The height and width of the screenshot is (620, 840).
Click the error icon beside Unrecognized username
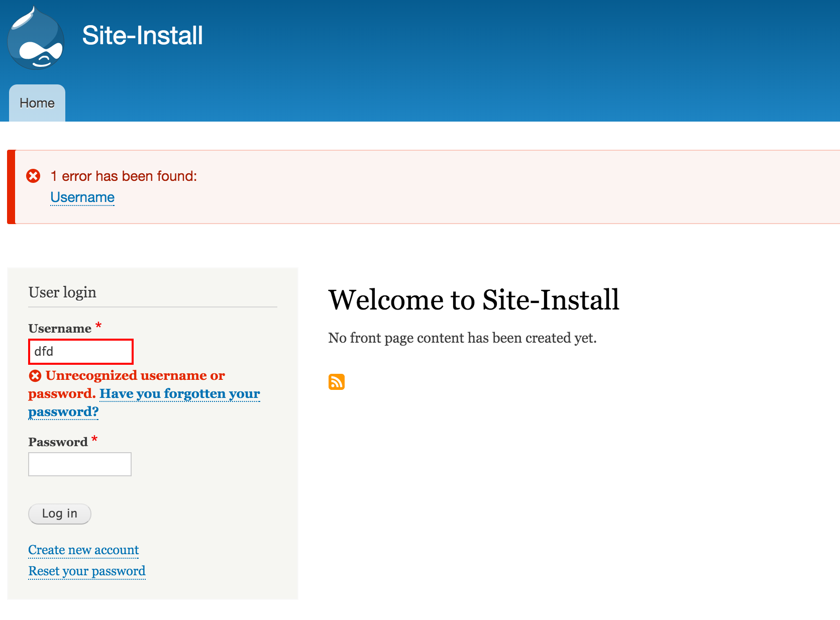pos(35,376)
